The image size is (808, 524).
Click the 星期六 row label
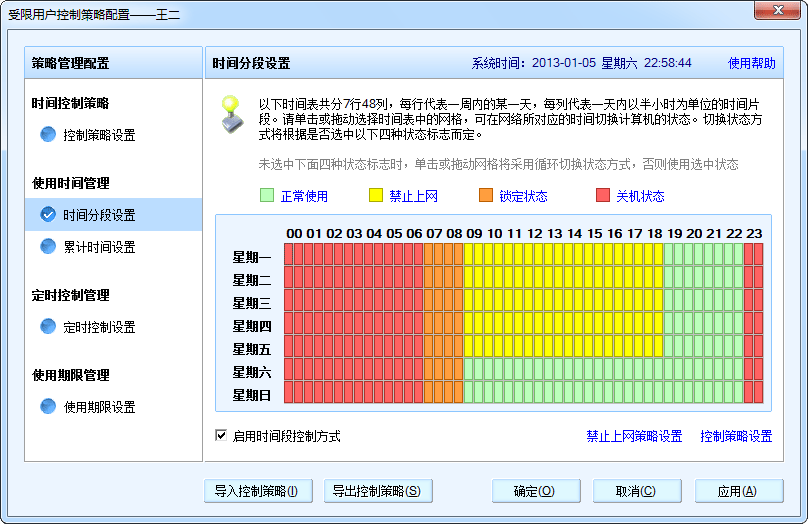(x=251, y=372)
